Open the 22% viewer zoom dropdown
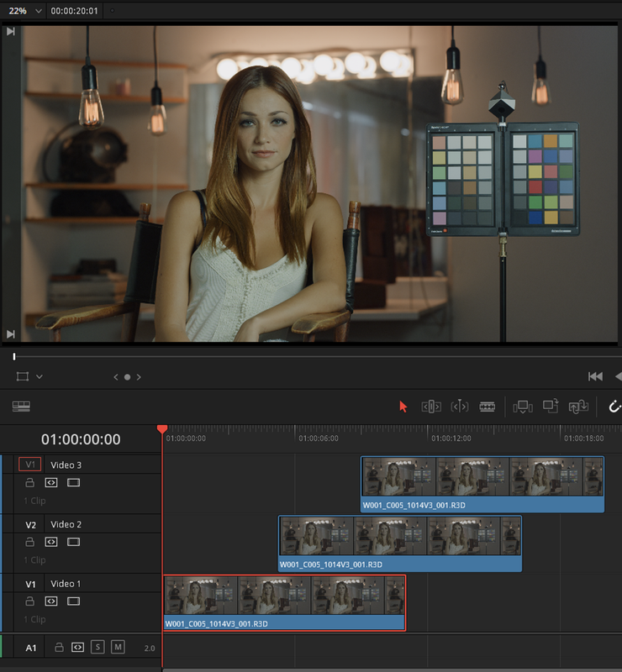The width and height of the screenshot is (622, 672). [25, 11]
